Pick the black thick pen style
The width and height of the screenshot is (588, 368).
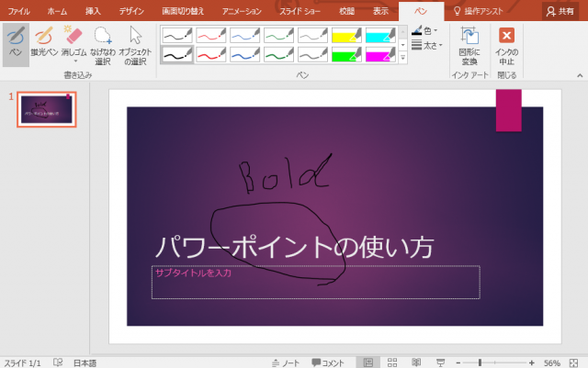coord(176,55)
